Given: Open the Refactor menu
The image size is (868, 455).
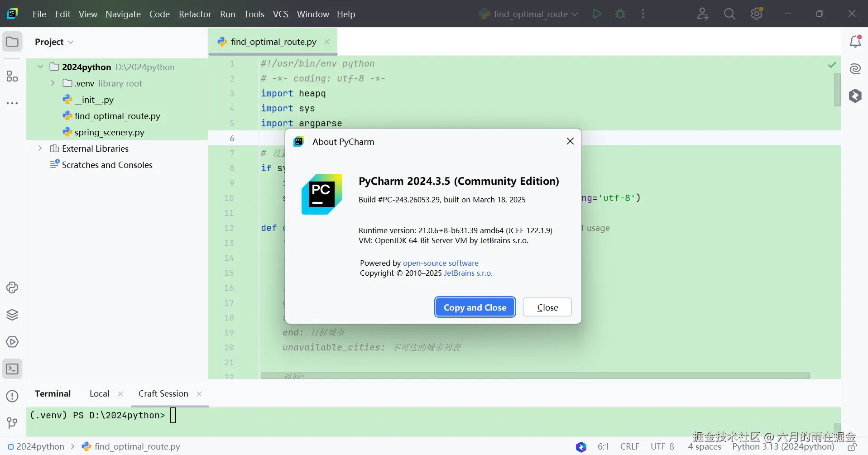Looking at the screenshot, I should pyautogui.click(x=195, y=14).
